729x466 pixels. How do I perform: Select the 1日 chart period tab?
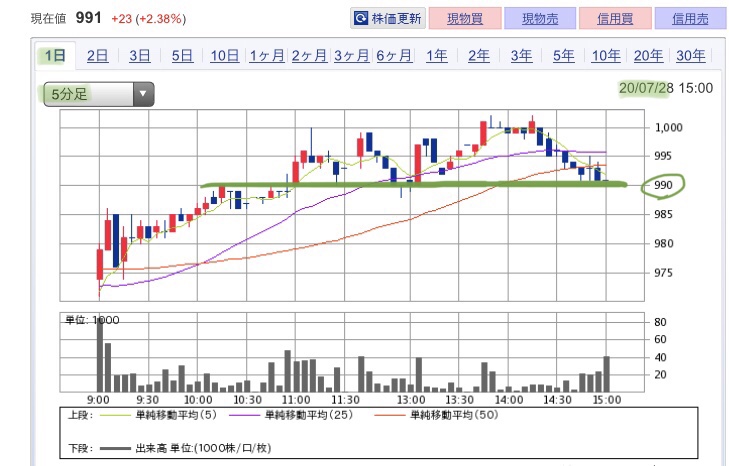click(x=55, y=56)
